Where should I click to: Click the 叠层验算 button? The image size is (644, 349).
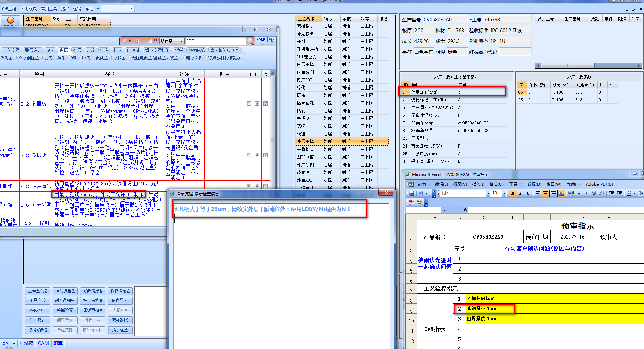click(x=65, y=310)
